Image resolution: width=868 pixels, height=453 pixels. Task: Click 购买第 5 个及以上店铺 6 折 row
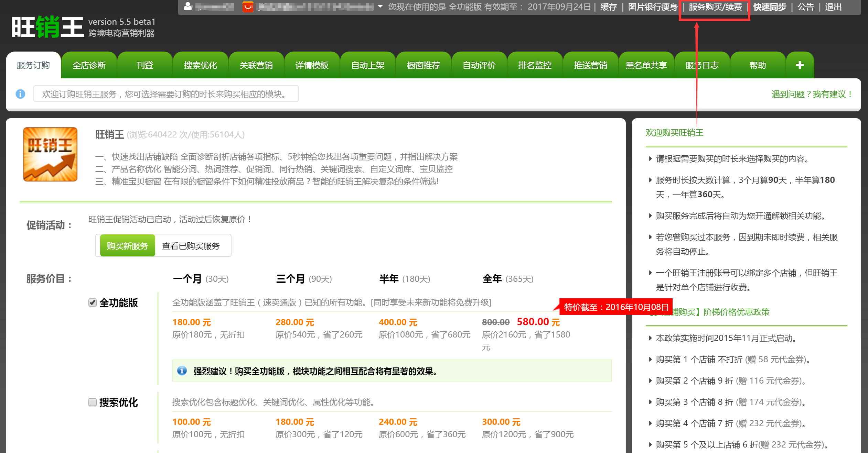742,445
